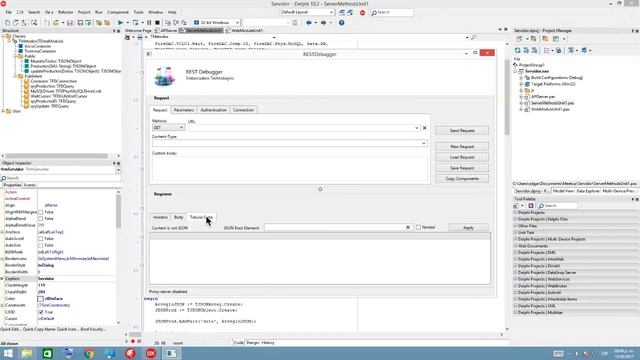This screenshot has width=640, height=360.
Task: Open the Method GET dropdown
Action: tap(169, 128)
